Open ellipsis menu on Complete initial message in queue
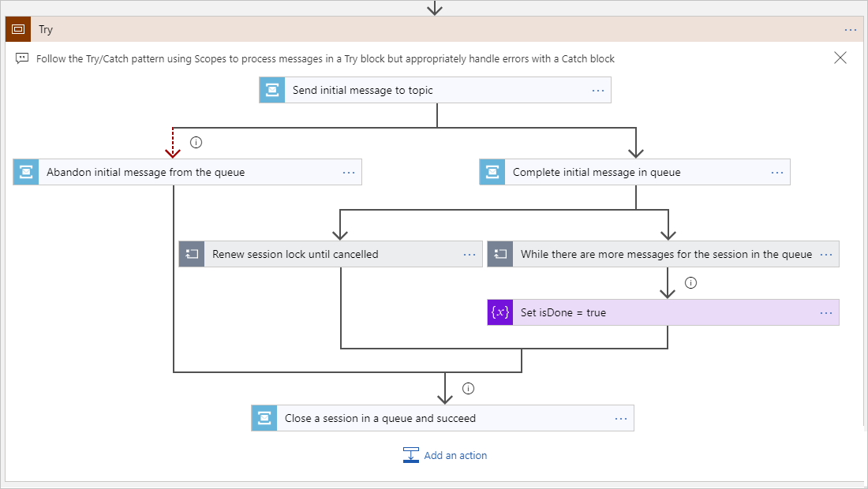868x489 pixels. [776, 172]
